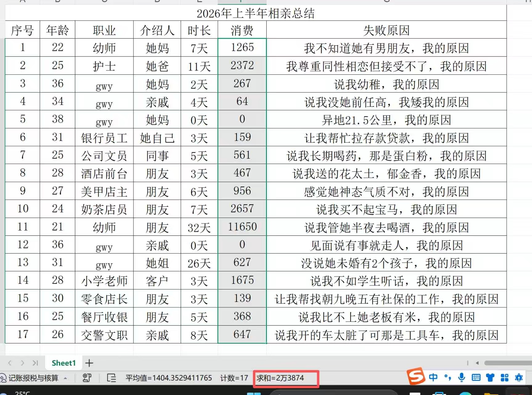Click the horizontal scrollbar thumb
Image resolution: width=532 pixels, height=395 pixels.
(x=508, y=363)
